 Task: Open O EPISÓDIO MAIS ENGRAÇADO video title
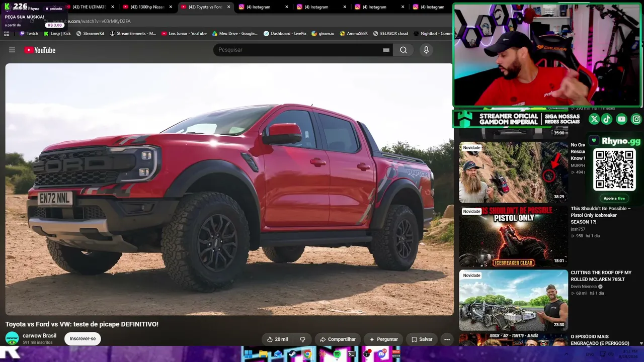[x=600, y=340]
